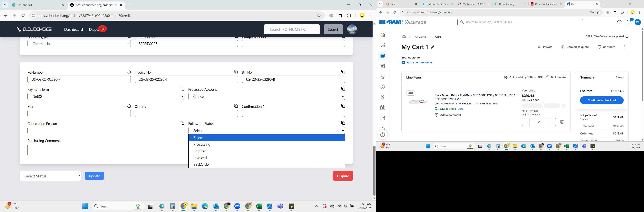Click Continue to checkout
Viewport: 644px width, 212px height.
tap(601, 100)
